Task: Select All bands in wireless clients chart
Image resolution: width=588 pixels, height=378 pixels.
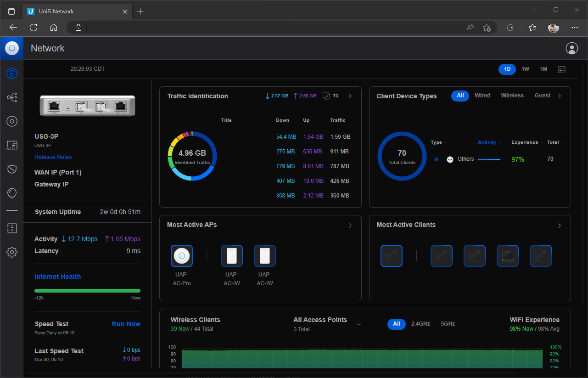Action: click(397, 324)
